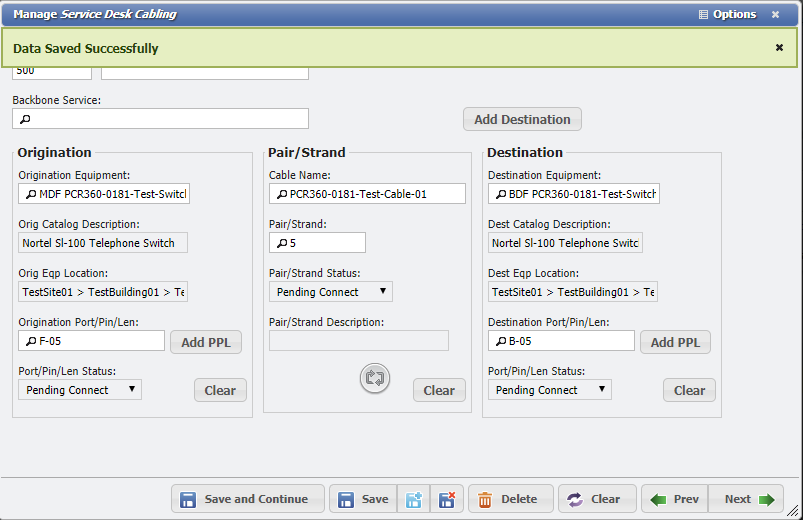Open the Options menu in title bar
The width and height of the screenshot is (803, 520).
pyautogui.click(x=727, y=14)
